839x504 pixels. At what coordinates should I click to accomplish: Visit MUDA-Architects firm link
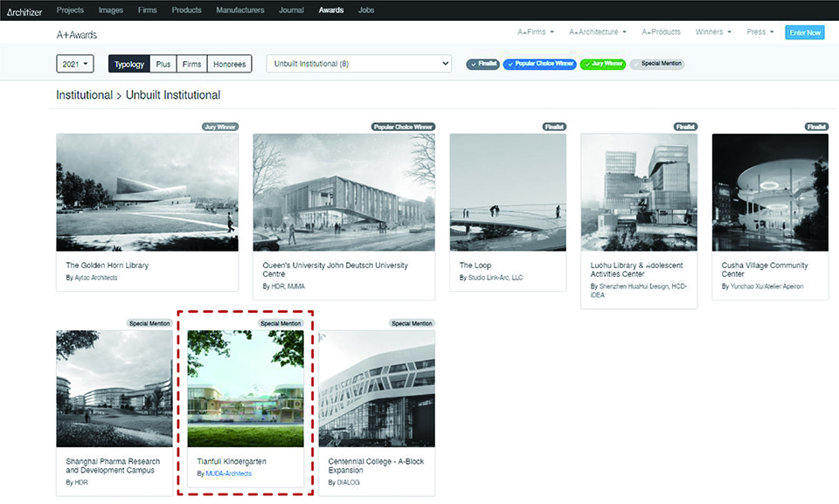[x=228, y=473]
